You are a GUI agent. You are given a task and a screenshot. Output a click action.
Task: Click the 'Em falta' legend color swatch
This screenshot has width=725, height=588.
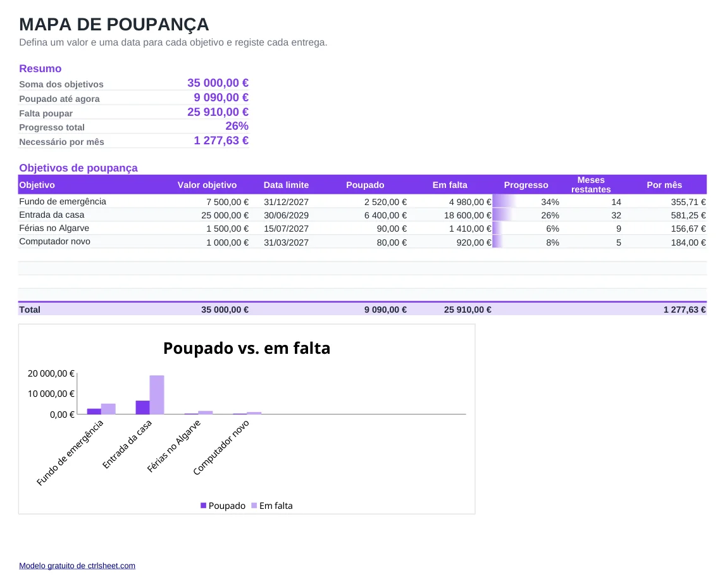(x=254, y=506)
